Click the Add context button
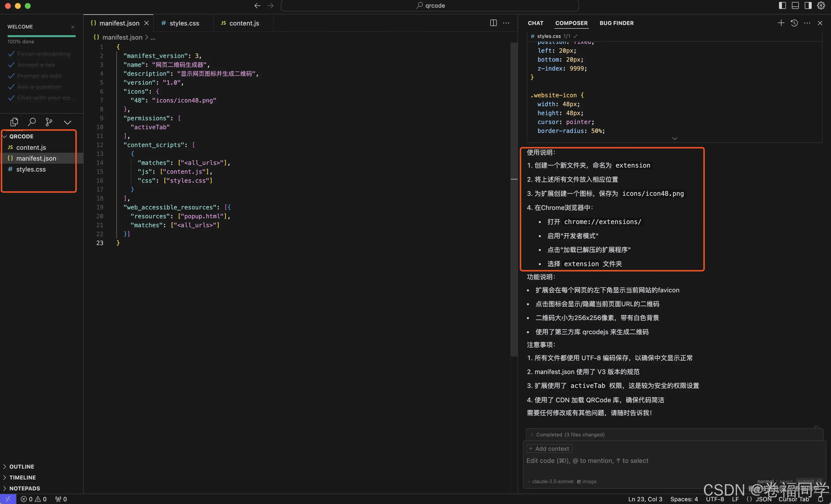This screenshot has height=504, width=831. 549,448
